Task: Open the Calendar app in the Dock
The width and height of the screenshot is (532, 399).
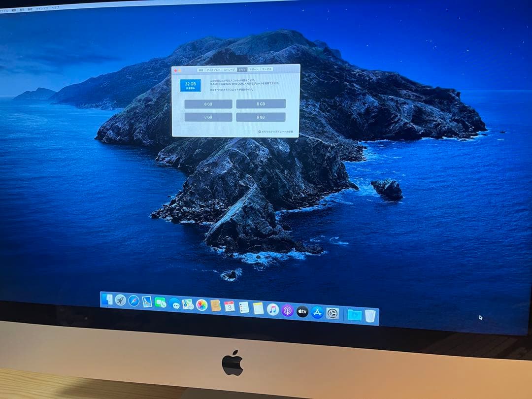Action: (229, 307)
